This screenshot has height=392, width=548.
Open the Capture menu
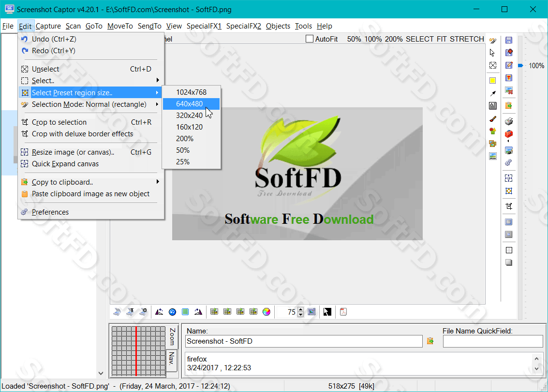[48, 26]
